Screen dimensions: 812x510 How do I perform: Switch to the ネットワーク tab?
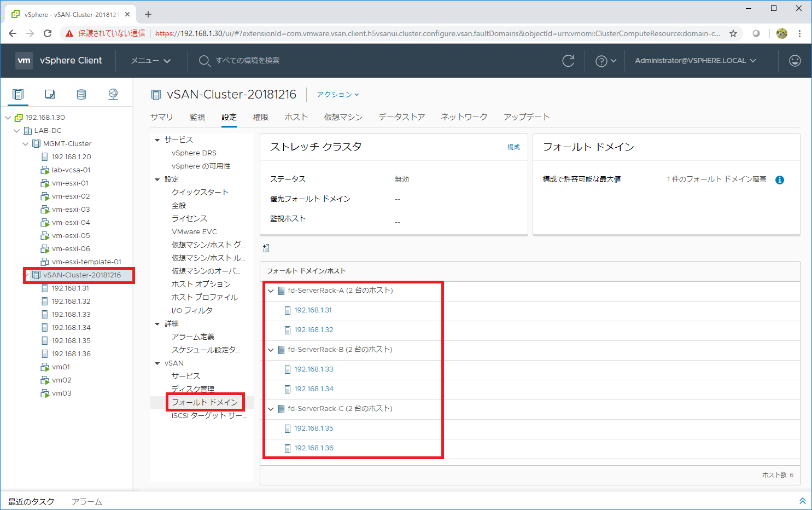(464, 117)
